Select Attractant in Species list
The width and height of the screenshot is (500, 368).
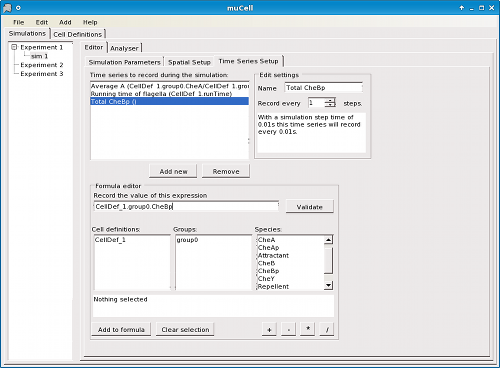(290, 255)
